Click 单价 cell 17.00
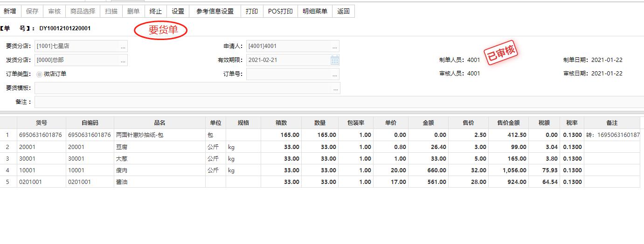The image size is (644, 244). tap(391, 182)
